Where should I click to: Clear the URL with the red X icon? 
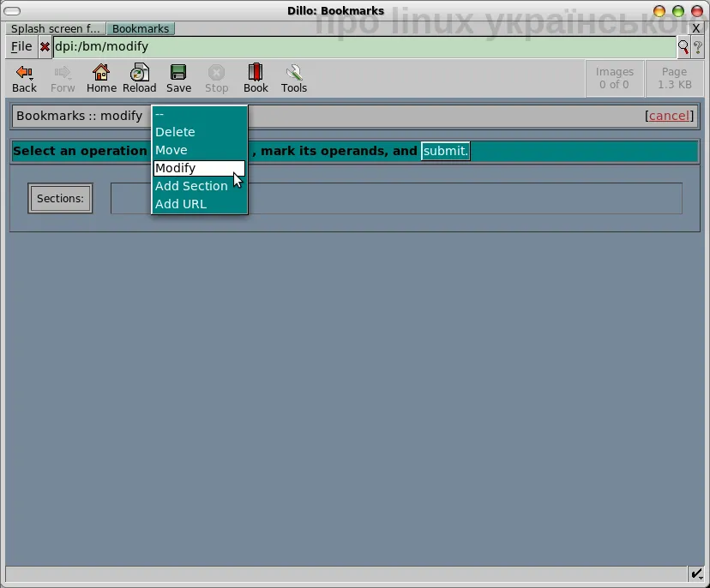pos(45,46)
